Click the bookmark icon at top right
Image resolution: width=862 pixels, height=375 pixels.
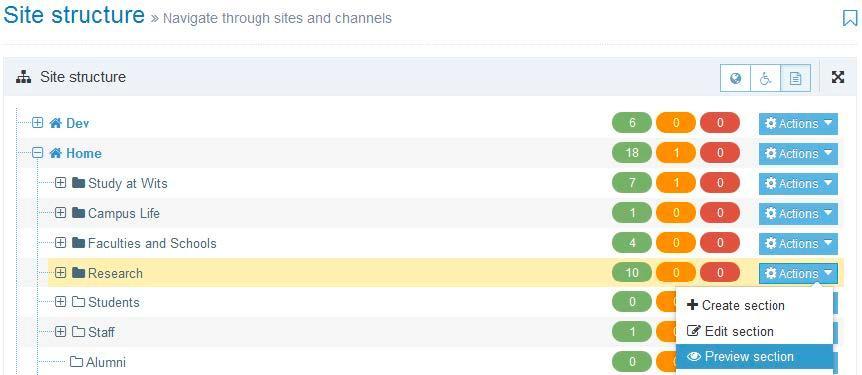click(850, 19)
